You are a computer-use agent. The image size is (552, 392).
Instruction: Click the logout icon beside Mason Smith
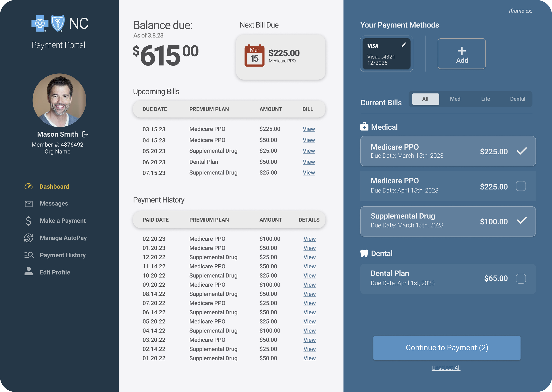85,134
